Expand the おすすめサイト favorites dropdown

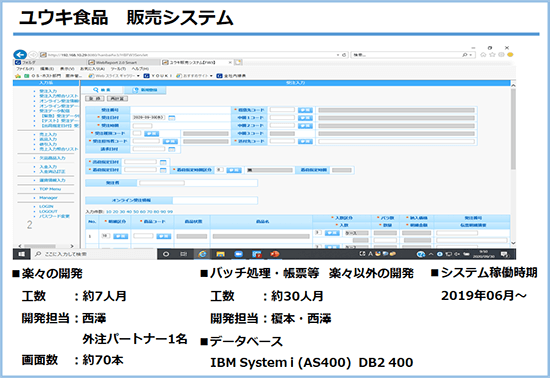point(211,76)
